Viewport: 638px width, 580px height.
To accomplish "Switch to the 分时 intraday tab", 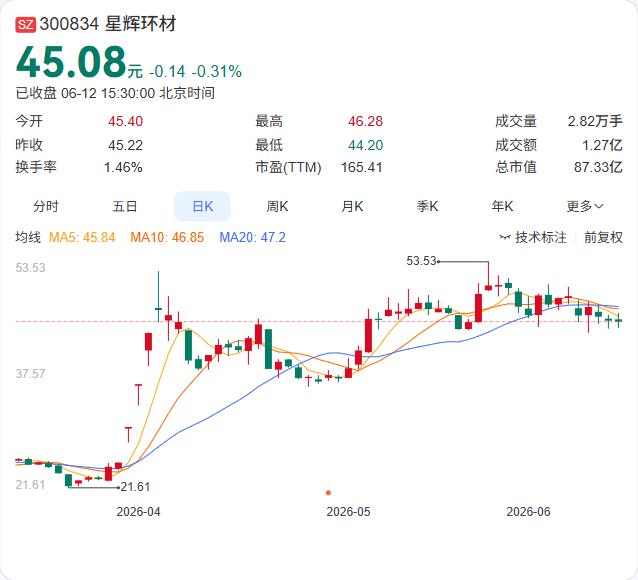I will [x=46, y=206].
